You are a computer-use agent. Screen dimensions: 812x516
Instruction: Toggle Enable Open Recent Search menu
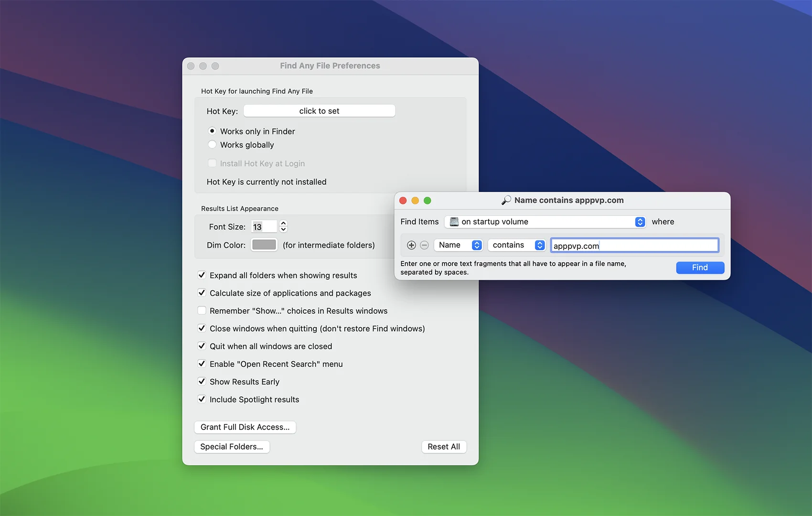point(202,364)
